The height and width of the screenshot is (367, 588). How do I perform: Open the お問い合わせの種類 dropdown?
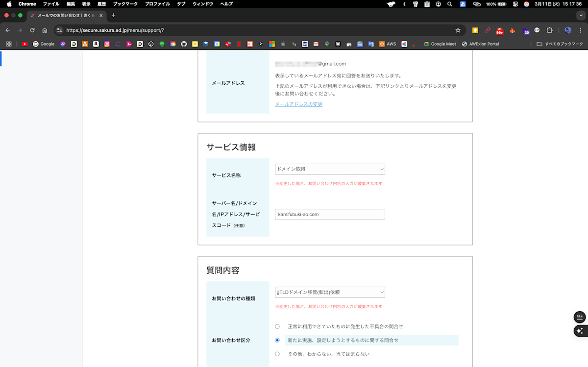pos(329,292)
